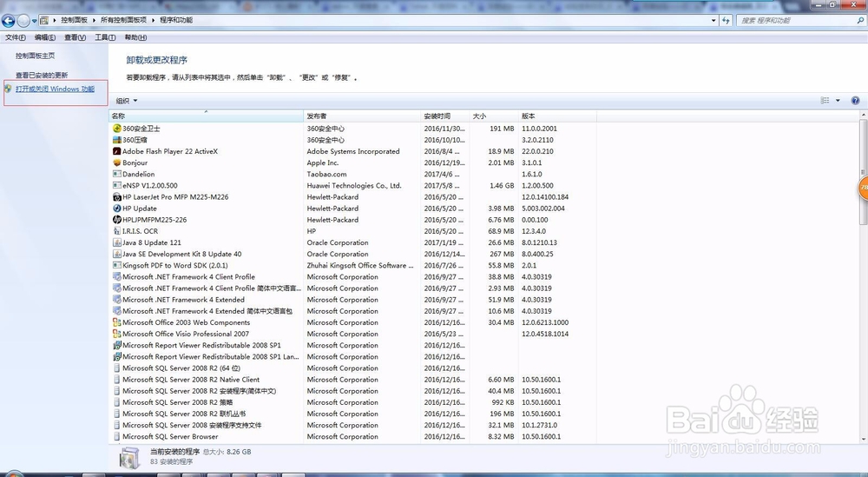Screen dimensions: 868x477
Task: Click publisher Apple Inc. cell
Action: [x=323, y=162]
